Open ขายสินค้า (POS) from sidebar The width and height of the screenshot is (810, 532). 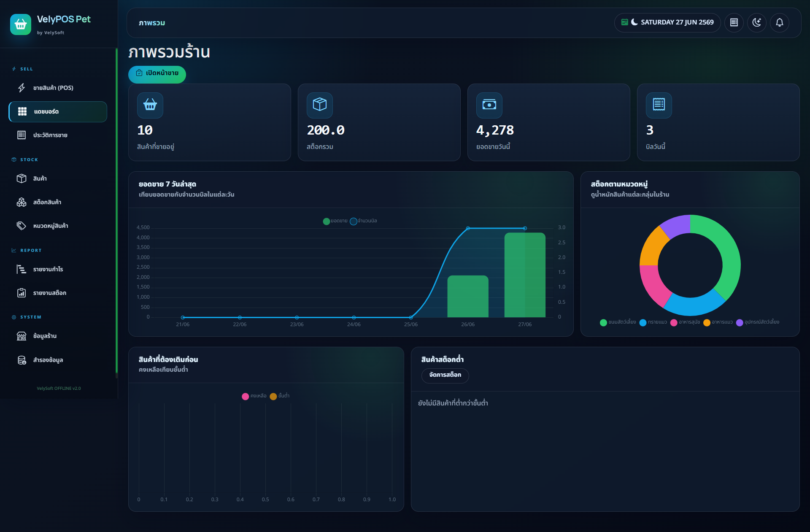[x=58, y=88]
